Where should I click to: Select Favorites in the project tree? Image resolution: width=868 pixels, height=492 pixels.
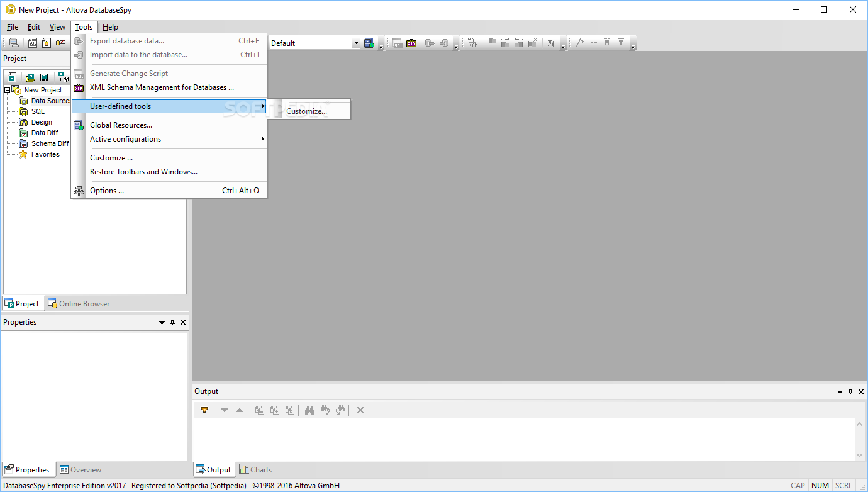[x=40, y=154]
